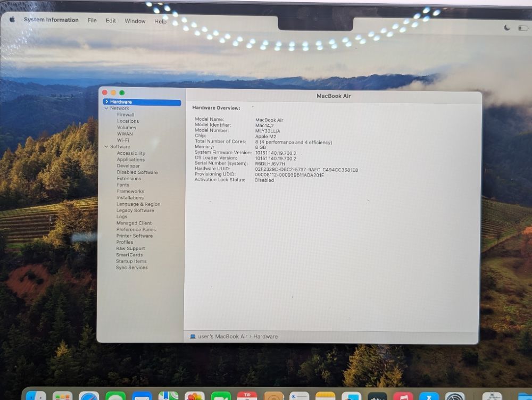Select Firewall under Network
This screenshot has width=532, height=400.
click(126, 115)
